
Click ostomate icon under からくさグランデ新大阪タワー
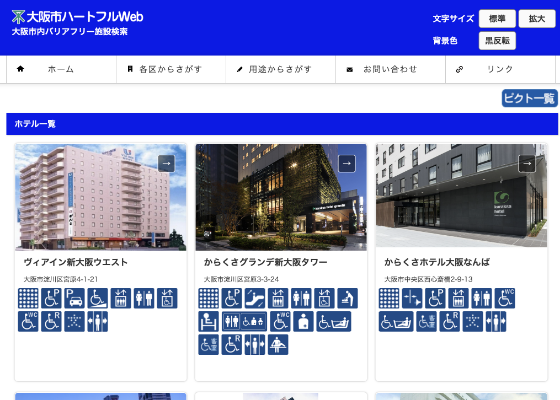coord(303,321)
